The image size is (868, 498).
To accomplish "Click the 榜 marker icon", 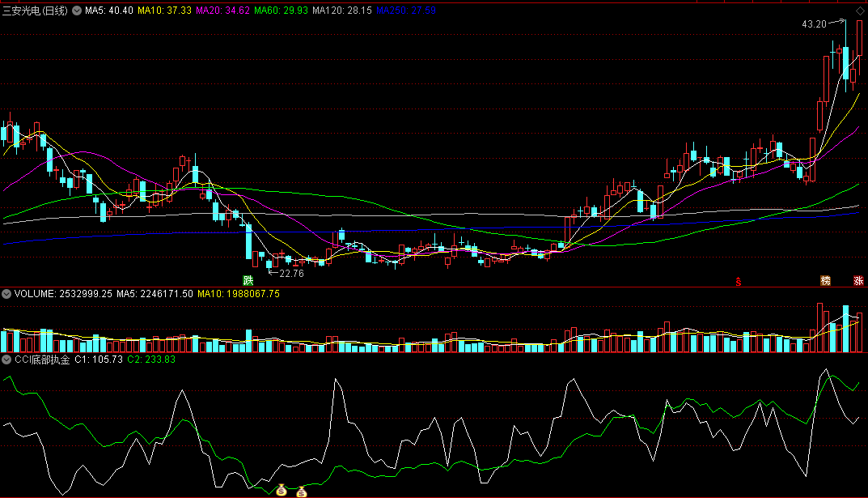I will tap(825, 281).
